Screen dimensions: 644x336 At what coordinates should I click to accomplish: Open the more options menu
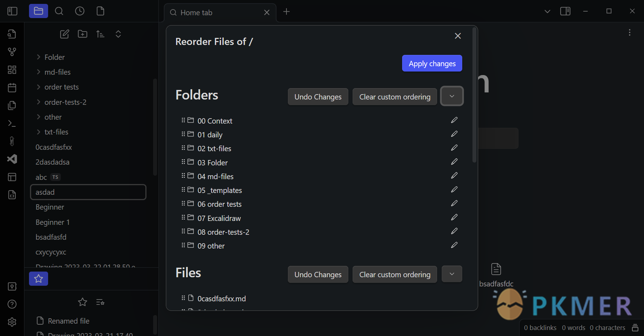click(630, 33)
